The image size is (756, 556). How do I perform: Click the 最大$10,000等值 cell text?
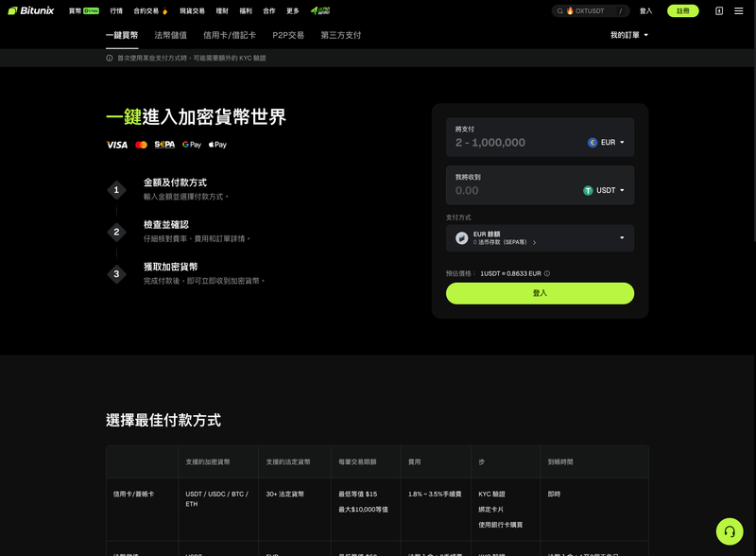click(363, 510)
